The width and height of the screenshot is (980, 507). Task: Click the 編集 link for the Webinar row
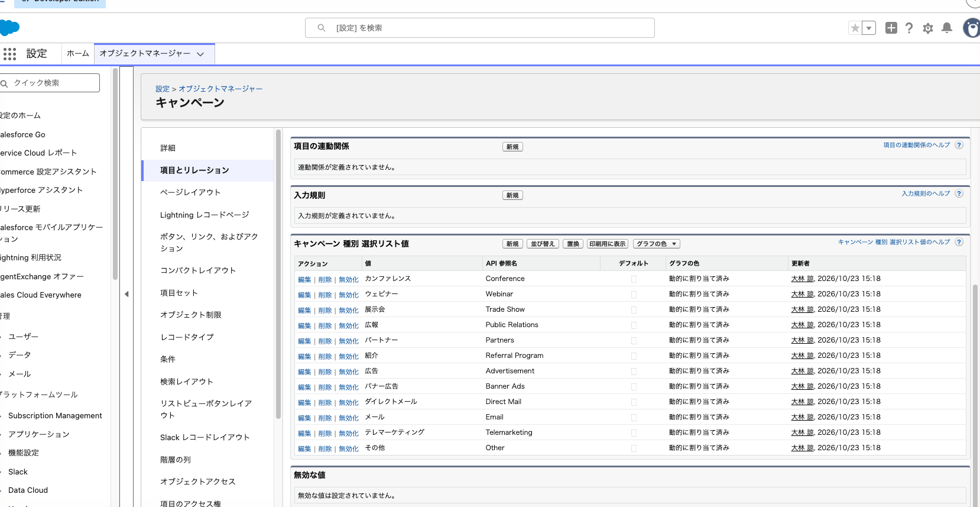click(304, 295)
